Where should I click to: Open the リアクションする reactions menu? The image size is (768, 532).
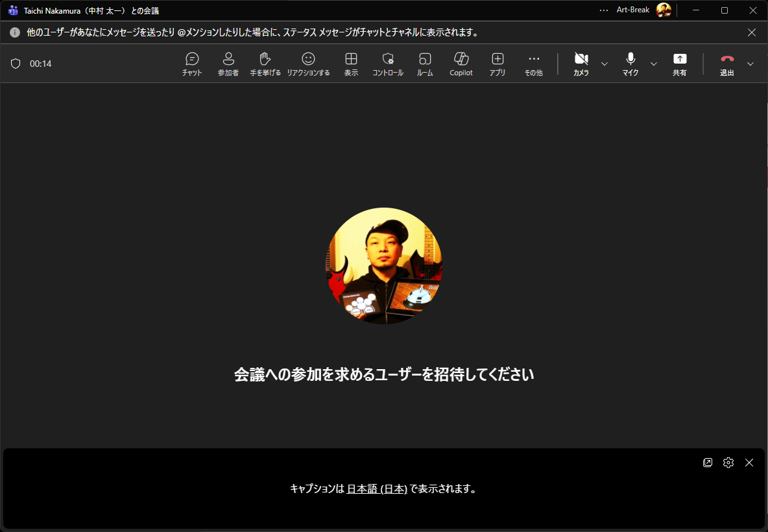point(308,64)
